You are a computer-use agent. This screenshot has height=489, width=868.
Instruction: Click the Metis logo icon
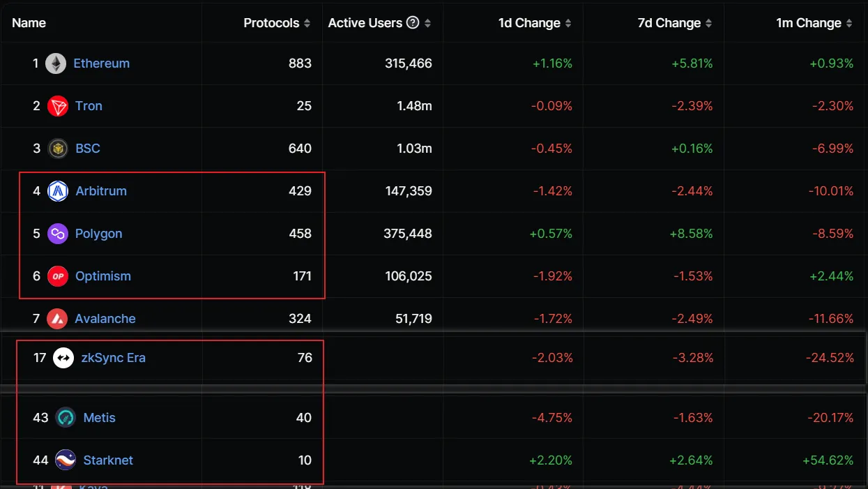(x=66, y=418)
